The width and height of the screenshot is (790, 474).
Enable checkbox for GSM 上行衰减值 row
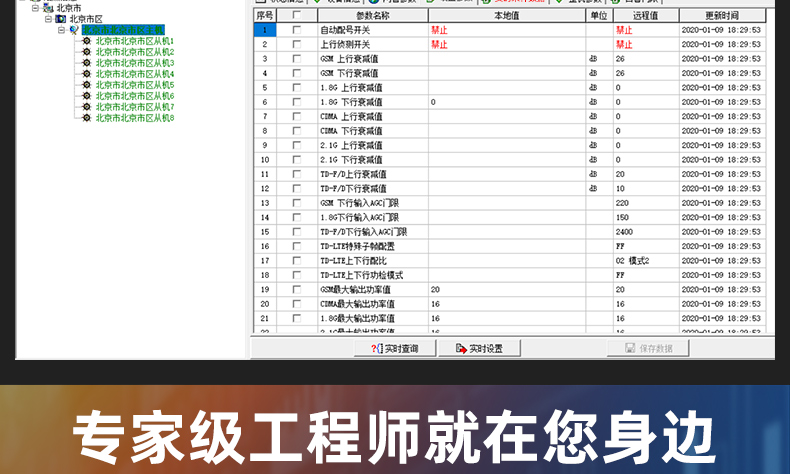(296, 59)
